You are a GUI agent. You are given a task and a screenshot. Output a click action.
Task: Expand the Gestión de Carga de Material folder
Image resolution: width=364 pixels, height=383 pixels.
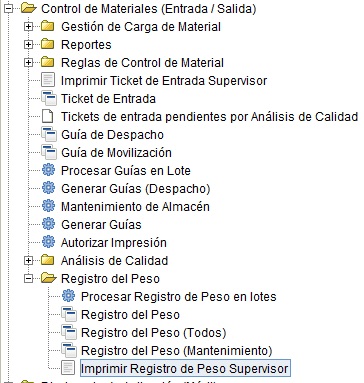coord(29,26)
